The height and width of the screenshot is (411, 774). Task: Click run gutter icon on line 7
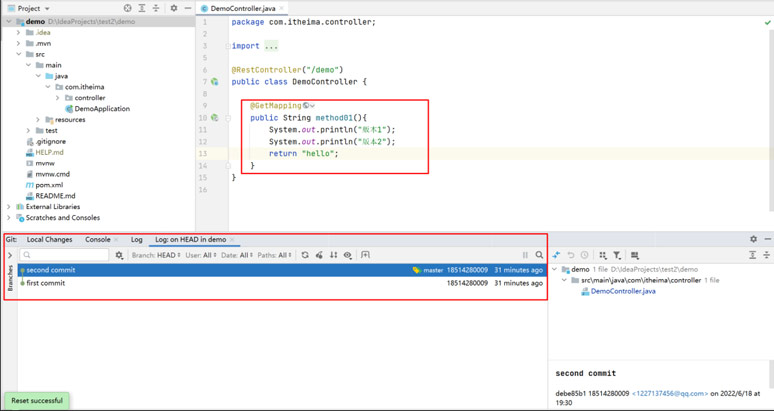[x=214, y=82]
